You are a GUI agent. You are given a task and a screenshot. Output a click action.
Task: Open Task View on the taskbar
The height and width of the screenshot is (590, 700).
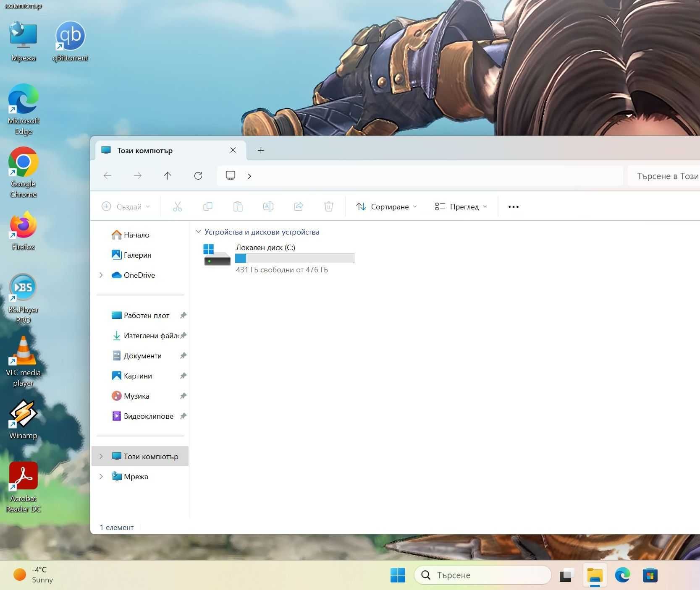coord(566,575)
